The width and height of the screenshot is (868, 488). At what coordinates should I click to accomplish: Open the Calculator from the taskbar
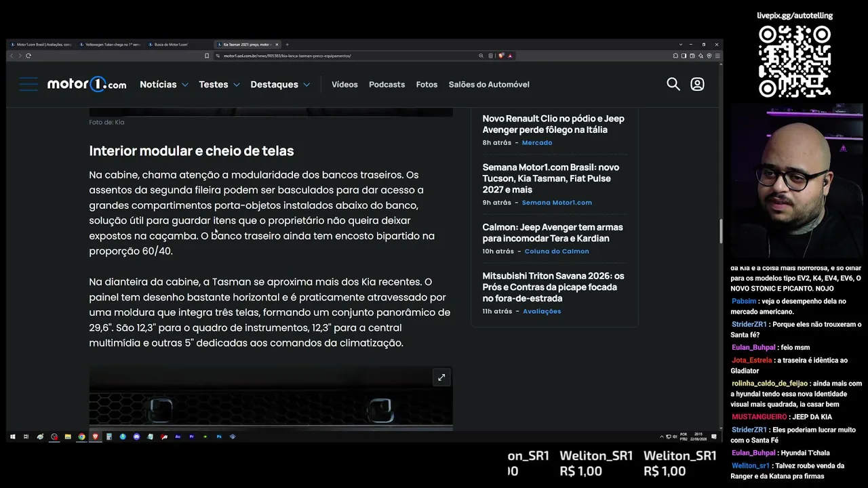point(109,436)
